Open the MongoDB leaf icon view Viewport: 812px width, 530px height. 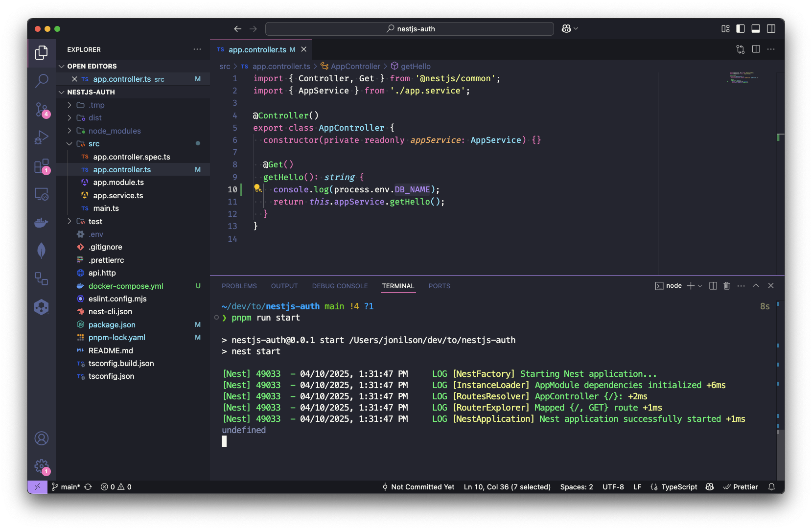click(x=42, y=251)
